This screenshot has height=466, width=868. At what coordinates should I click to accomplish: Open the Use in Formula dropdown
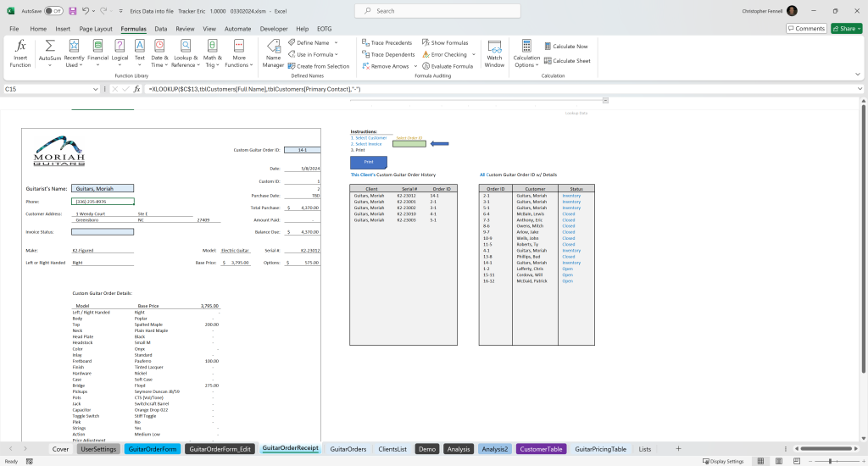[314, 54]
